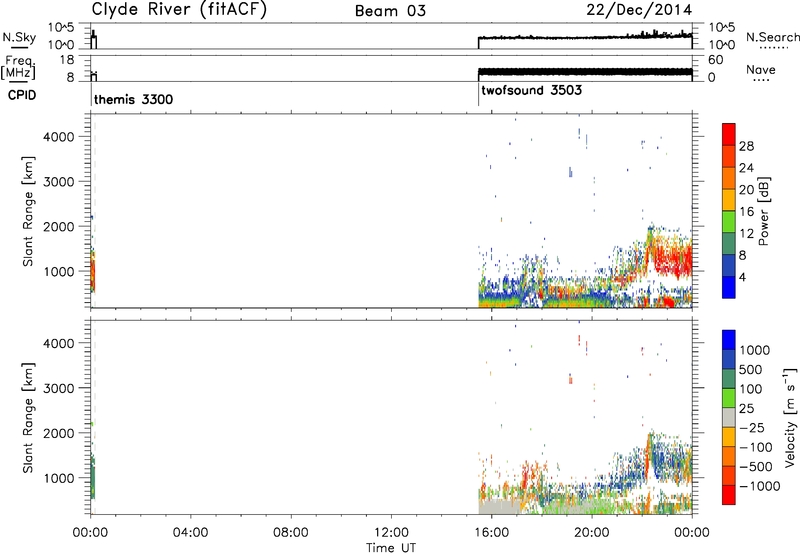
Task: Select the "Beam 03" heading
Action: (390, 11)
